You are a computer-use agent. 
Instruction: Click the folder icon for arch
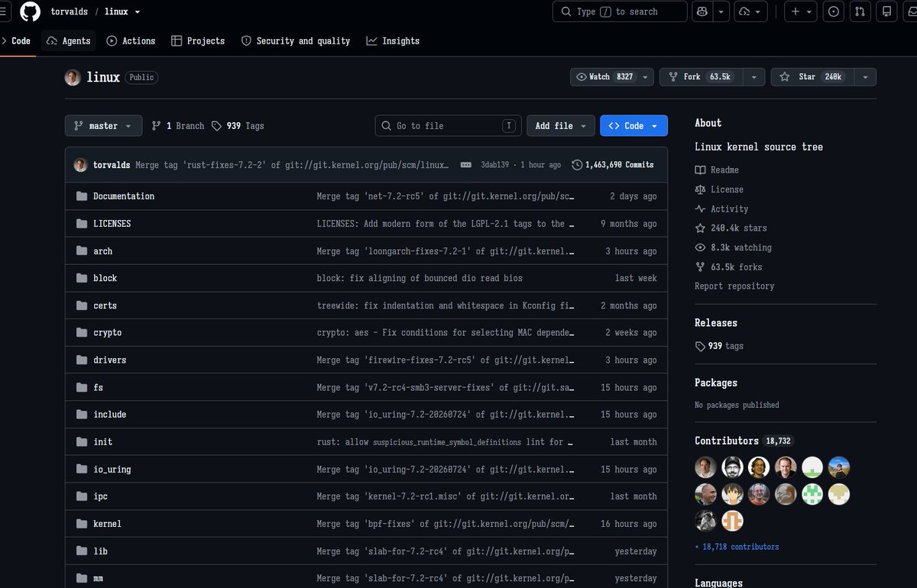82,251
